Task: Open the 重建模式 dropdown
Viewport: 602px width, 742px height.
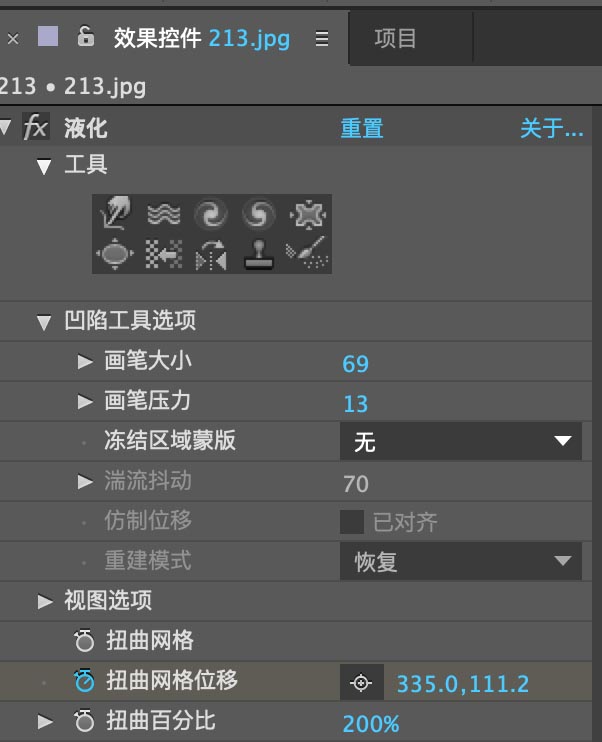Action: pos(460,562)
